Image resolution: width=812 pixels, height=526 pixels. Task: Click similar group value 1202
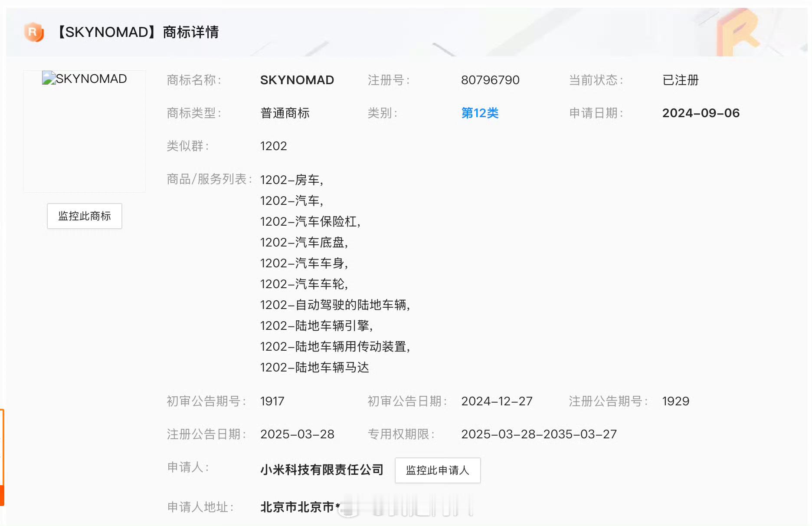274,146
